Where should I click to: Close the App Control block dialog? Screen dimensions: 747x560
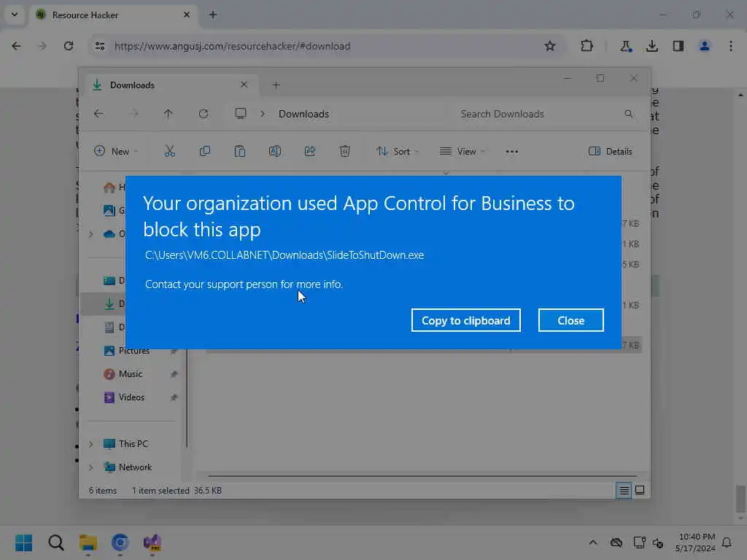click(x=570, y=321)
